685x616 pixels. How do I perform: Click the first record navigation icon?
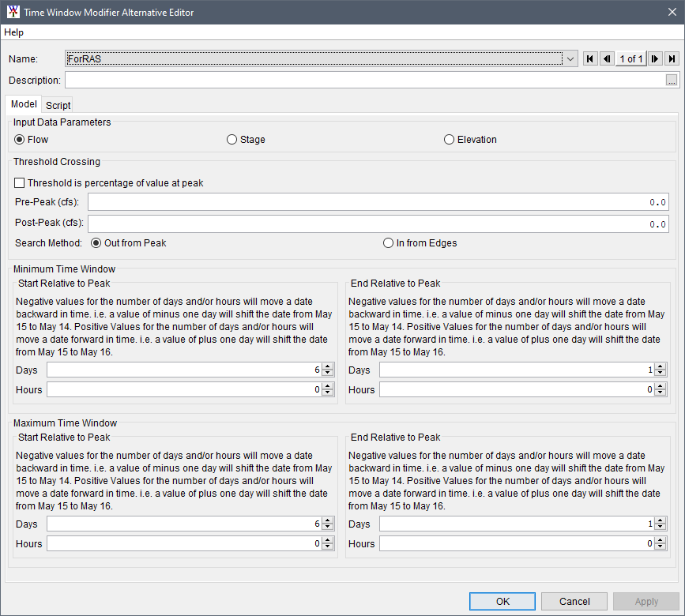(590, 58)
